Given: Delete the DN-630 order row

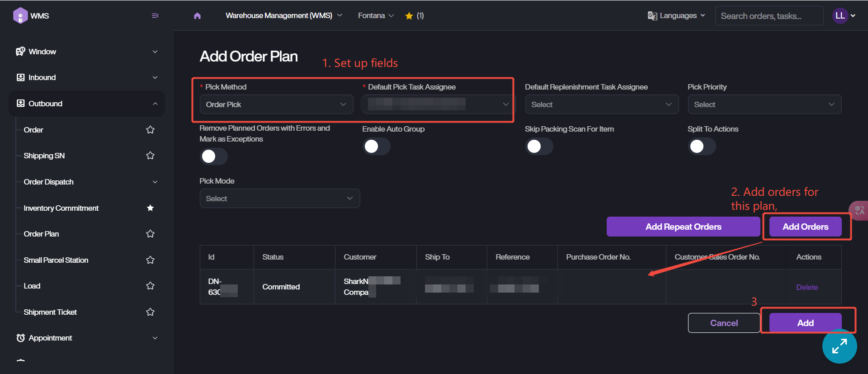Looking at the screenshot, I should [807, 287].
